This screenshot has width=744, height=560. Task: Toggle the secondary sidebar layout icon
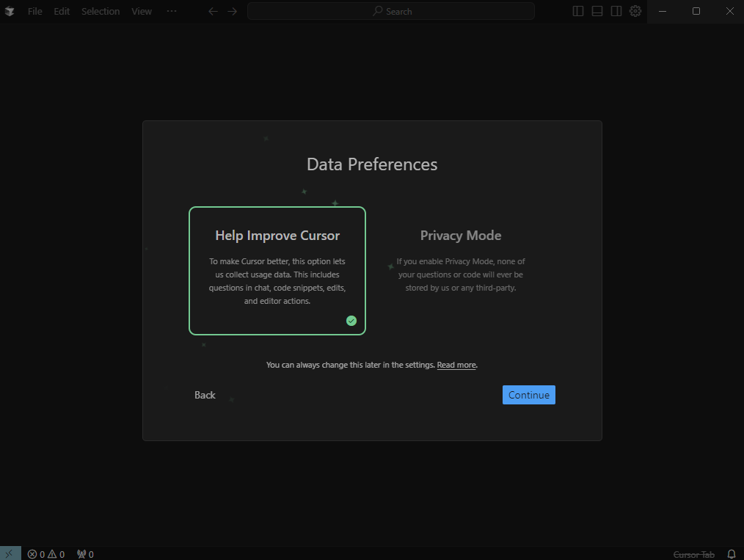616,11
